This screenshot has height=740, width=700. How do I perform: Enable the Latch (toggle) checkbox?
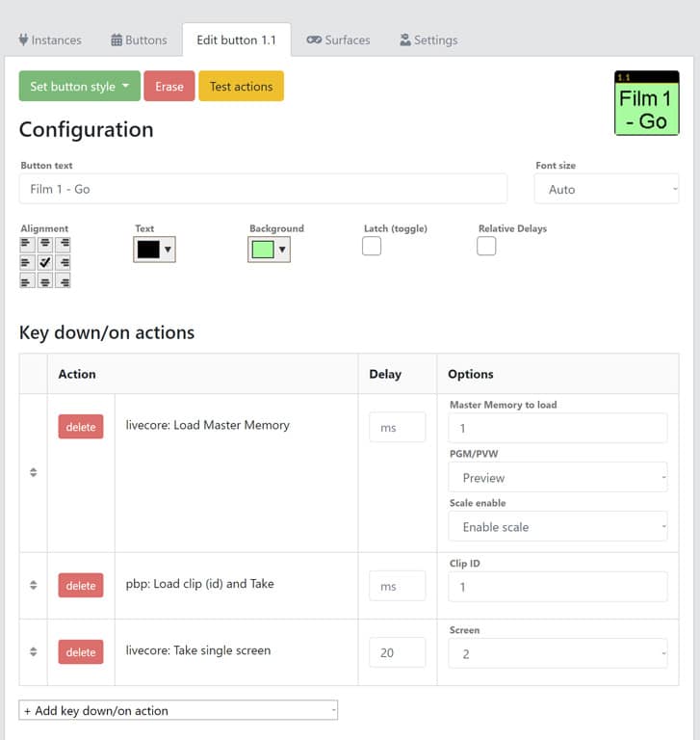pyautogui.click(x=372, y=247)
